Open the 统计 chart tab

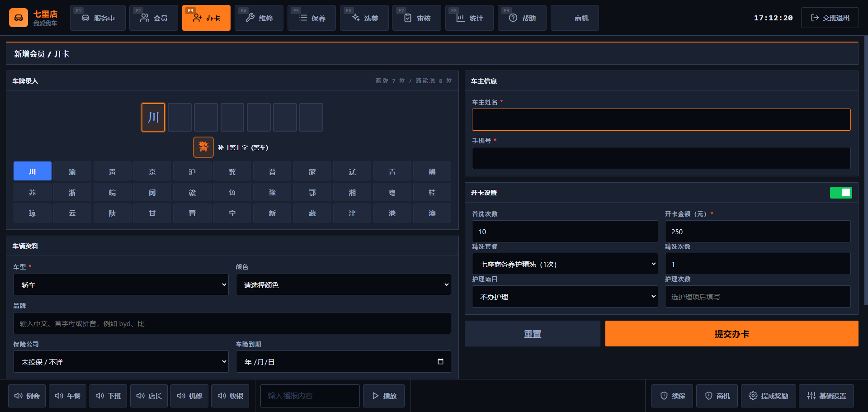point(469,18)
